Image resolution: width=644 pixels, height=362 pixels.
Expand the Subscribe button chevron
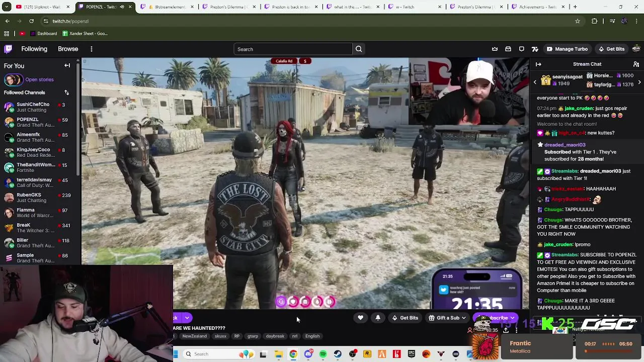[512, 318]
